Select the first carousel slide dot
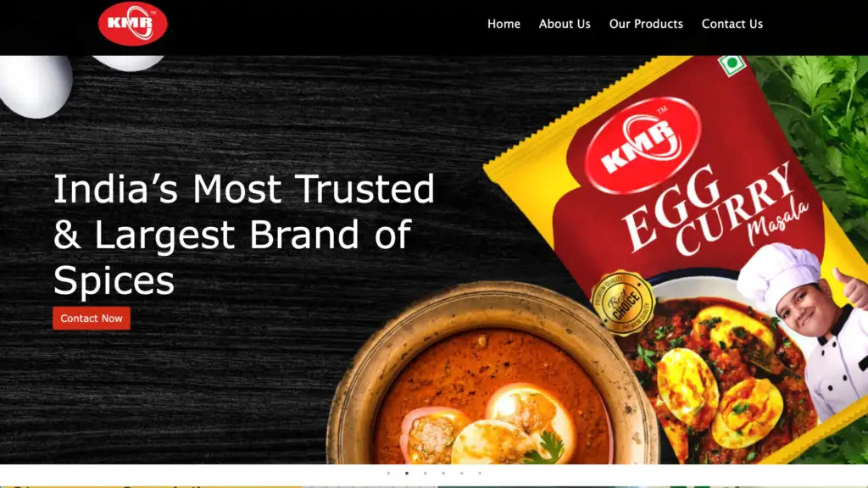 pyautogui.click(x=388, y=473)
